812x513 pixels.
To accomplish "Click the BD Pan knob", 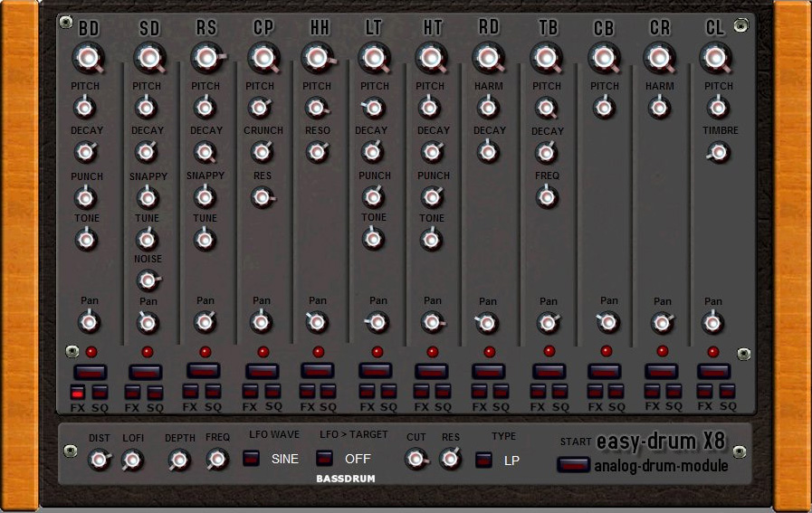I will pos(89,322).
